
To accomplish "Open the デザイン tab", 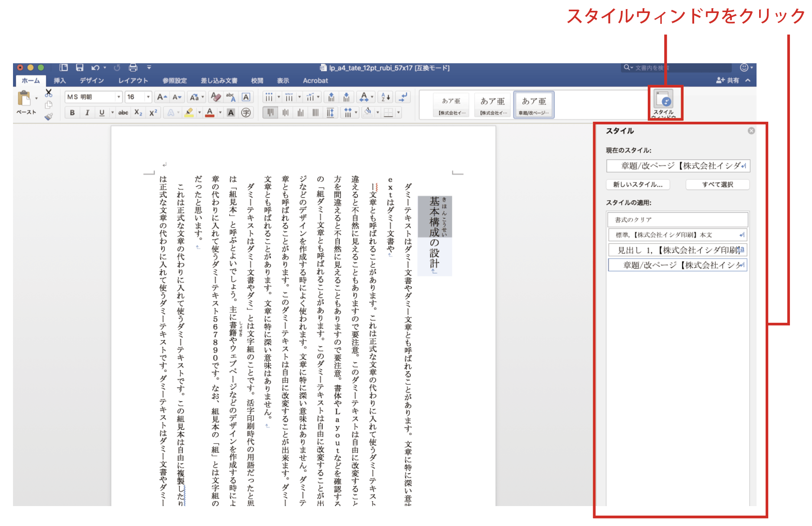I will [x=92, y=81].
